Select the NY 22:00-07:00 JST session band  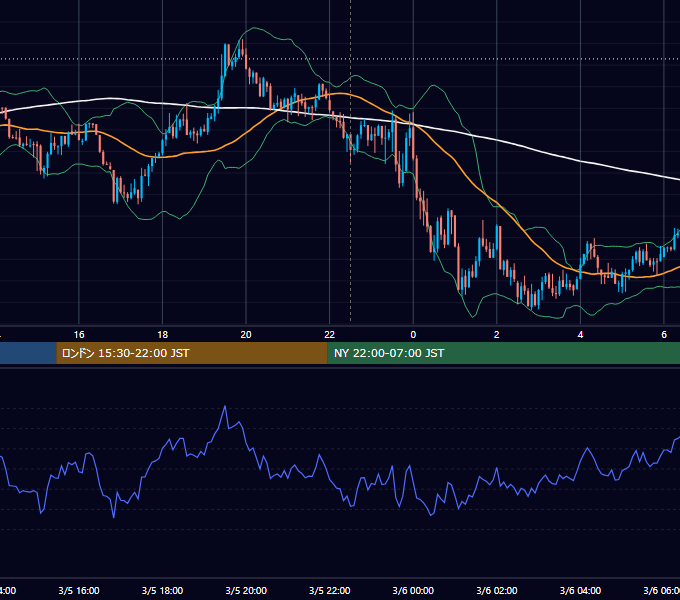[x=503, y=353]
